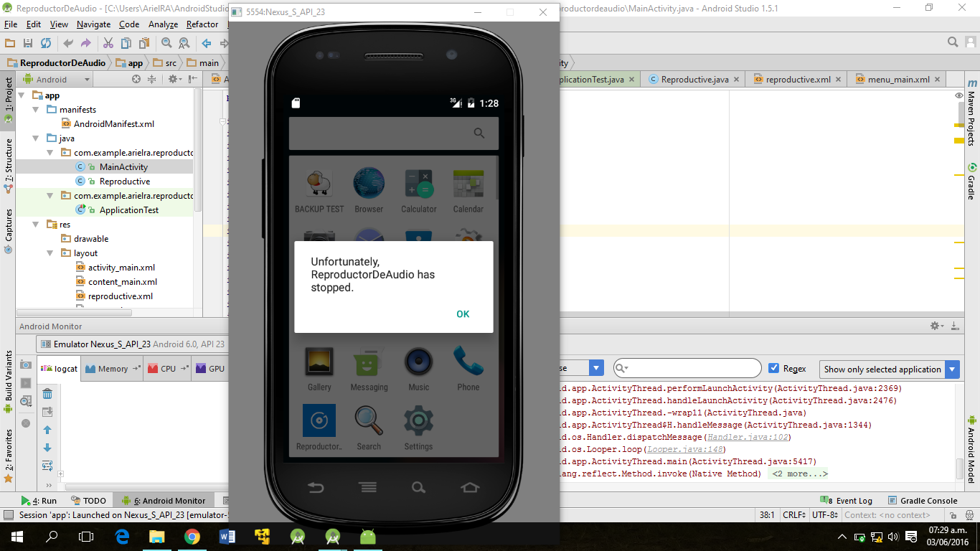Viewport: 980px width, 551px height.
Task: Open log level dropdown arrow
Action: tap(596, 368)
